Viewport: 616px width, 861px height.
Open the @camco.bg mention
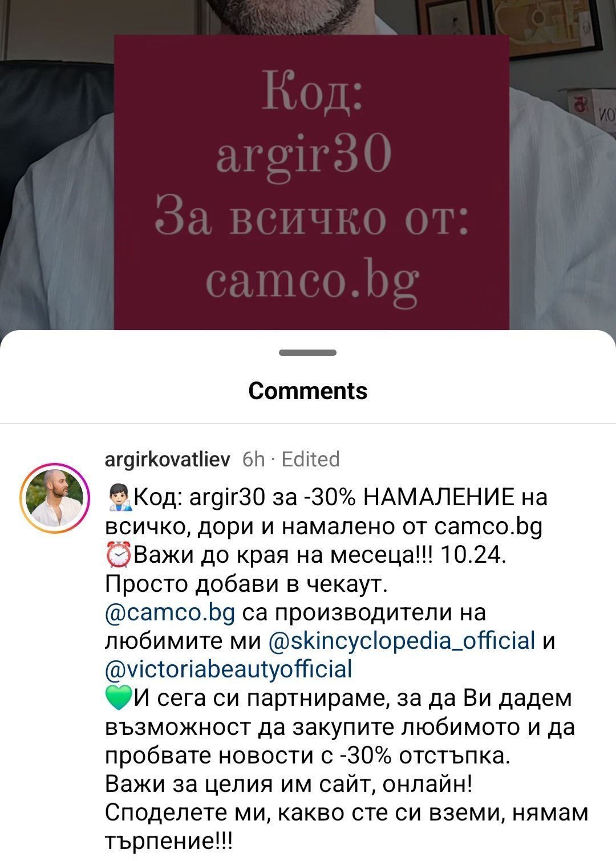click(x=170, y=613)
